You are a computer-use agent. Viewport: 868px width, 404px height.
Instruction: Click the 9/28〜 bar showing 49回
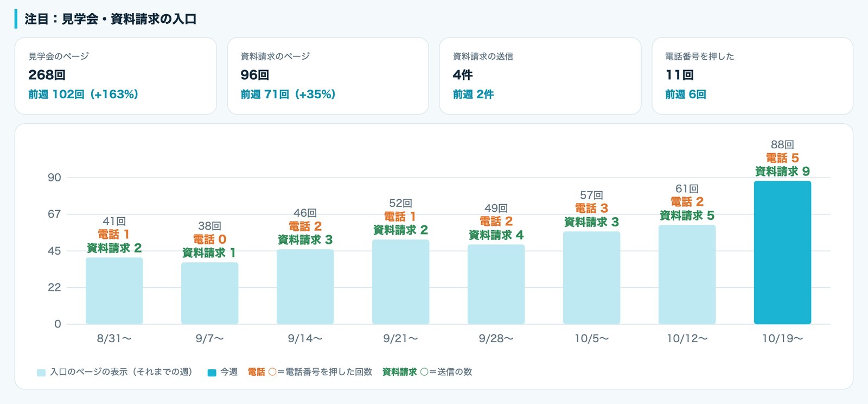(x=496, y=285)
